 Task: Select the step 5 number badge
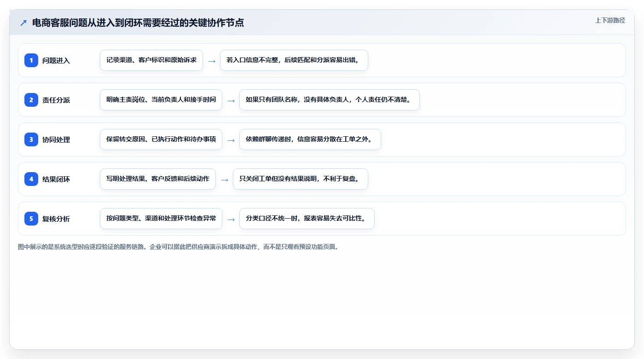pyautogui.click(x=31, y=219)
